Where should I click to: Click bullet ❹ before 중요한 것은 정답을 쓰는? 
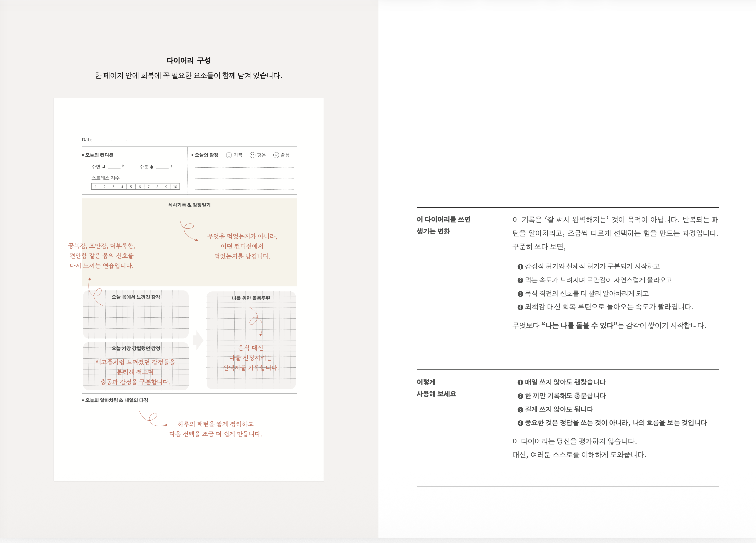520,423
